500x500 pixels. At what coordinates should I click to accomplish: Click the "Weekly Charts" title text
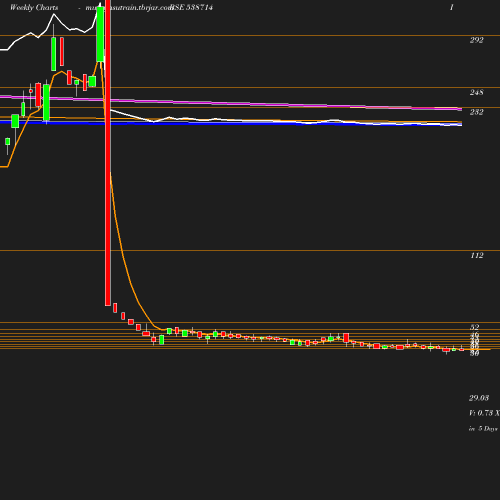[x=34, y=8]
